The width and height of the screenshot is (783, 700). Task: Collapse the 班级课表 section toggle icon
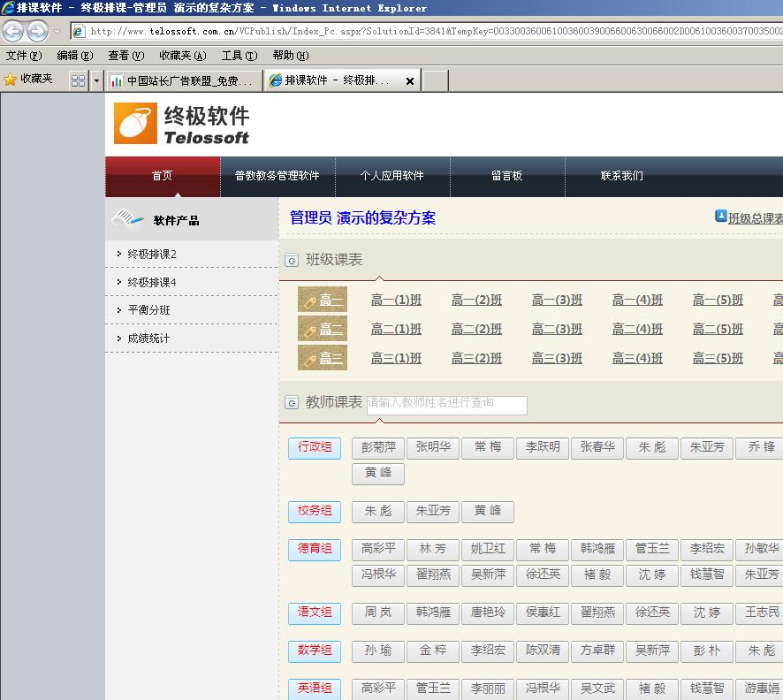(292, 260)
